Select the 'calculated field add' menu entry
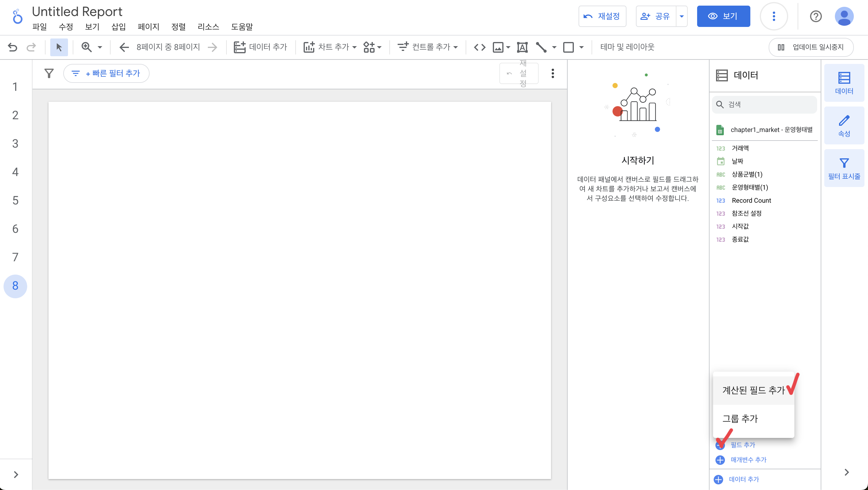This screenshot has height=490, width=868. point(753,390)
